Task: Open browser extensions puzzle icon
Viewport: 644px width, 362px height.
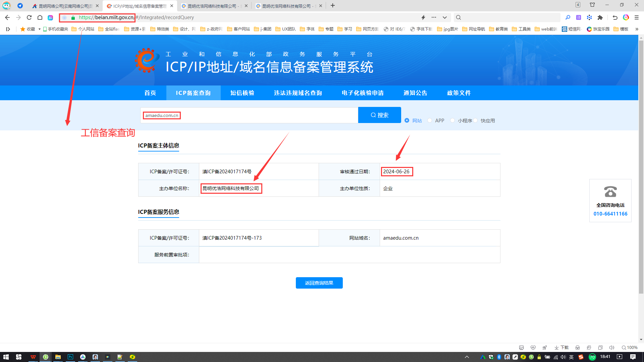Action: point(600,17)
